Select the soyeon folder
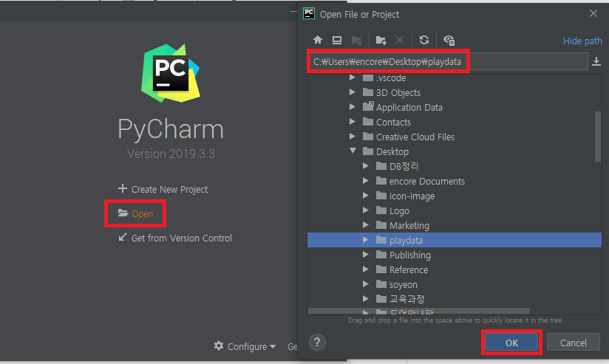The height and width of the screenshot is (364, 609). [455, 284]
